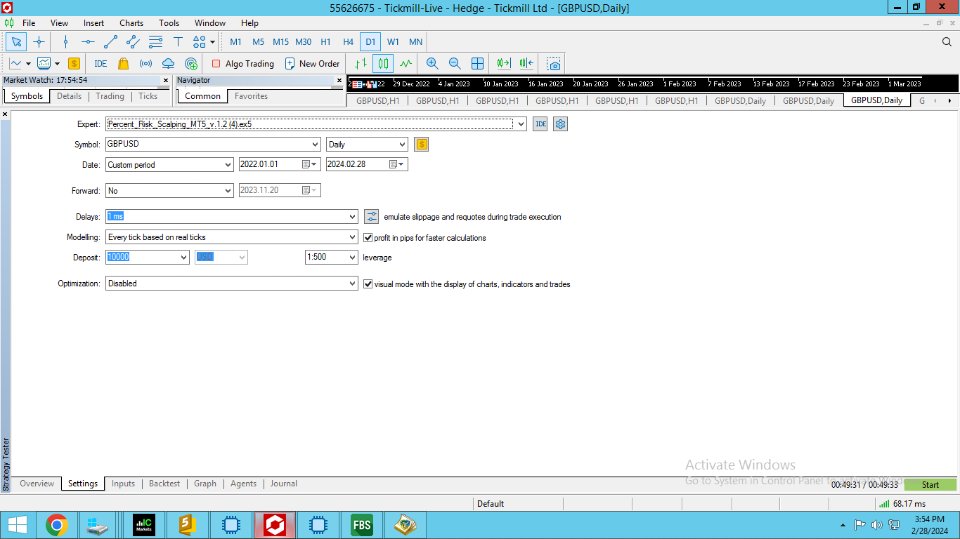Viewport: 960px width, 539px height.
Task: Open the Ticks tab in Market Watch
Action: point(148,96)
